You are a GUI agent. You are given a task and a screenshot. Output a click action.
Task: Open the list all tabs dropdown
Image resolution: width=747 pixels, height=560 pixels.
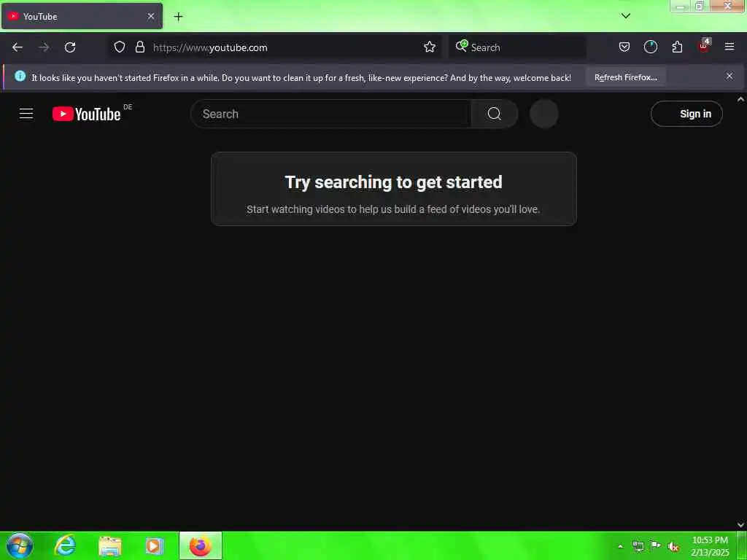[626, 16]
